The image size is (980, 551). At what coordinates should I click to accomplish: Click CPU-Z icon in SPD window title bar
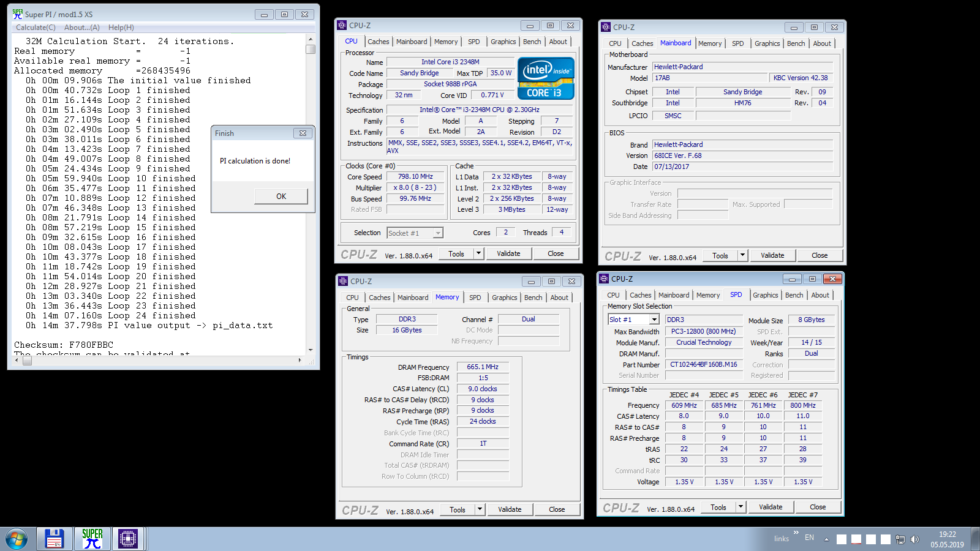coord(604,279)
